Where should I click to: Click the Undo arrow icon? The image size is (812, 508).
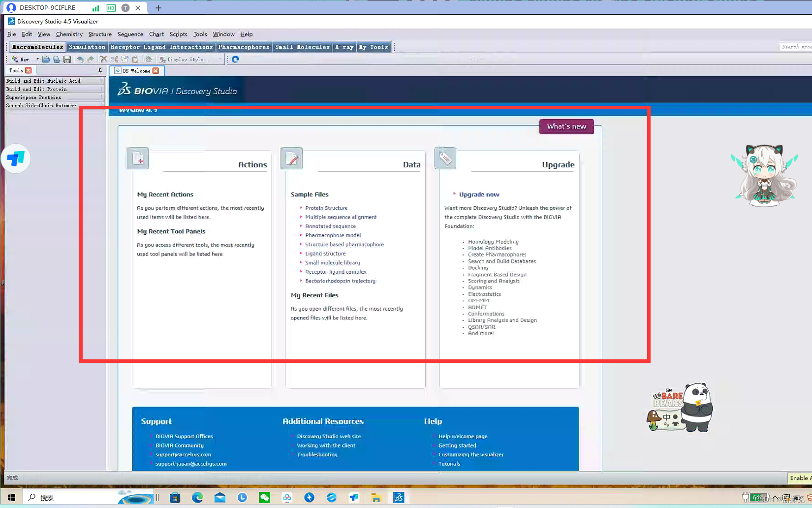(80, 60)
